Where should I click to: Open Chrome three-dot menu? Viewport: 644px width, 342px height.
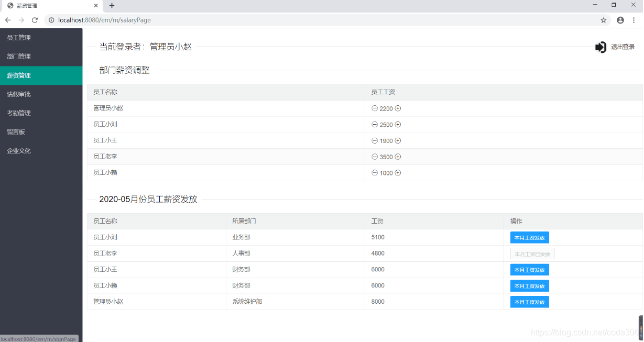tap(634, 20)
